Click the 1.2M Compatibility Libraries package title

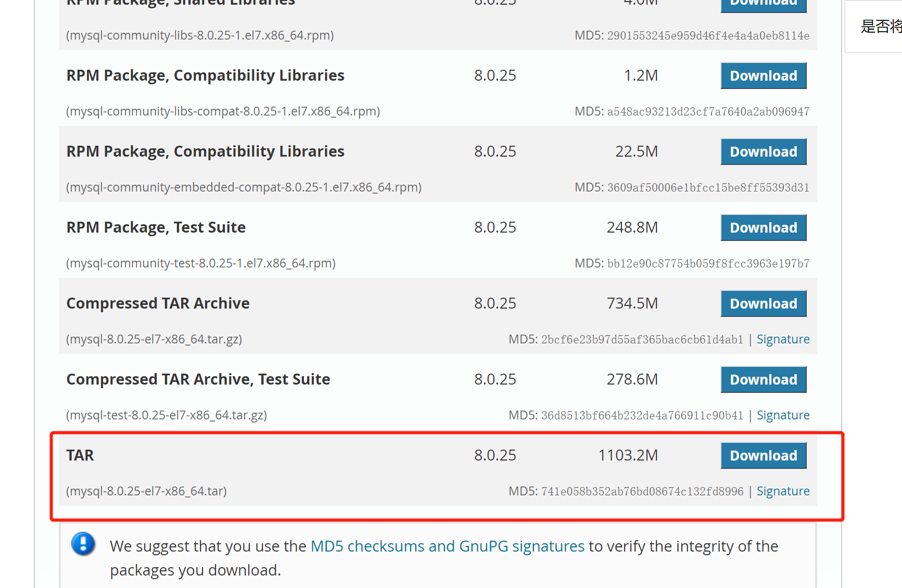coord(206,75)
